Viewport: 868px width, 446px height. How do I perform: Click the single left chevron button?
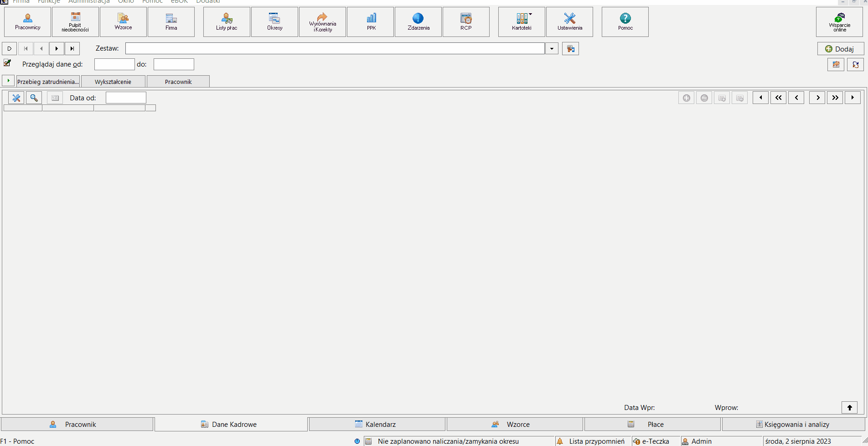tap(796, 98)
